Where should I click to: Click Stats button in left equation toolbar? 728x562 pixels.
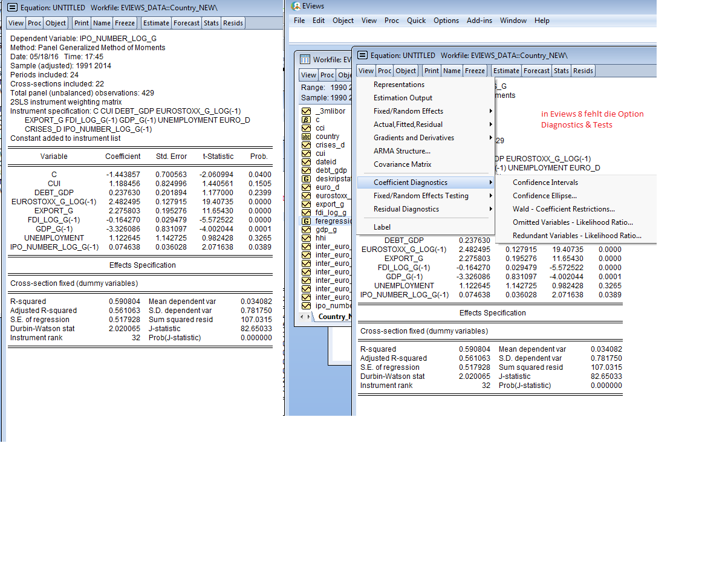[211, 23]
